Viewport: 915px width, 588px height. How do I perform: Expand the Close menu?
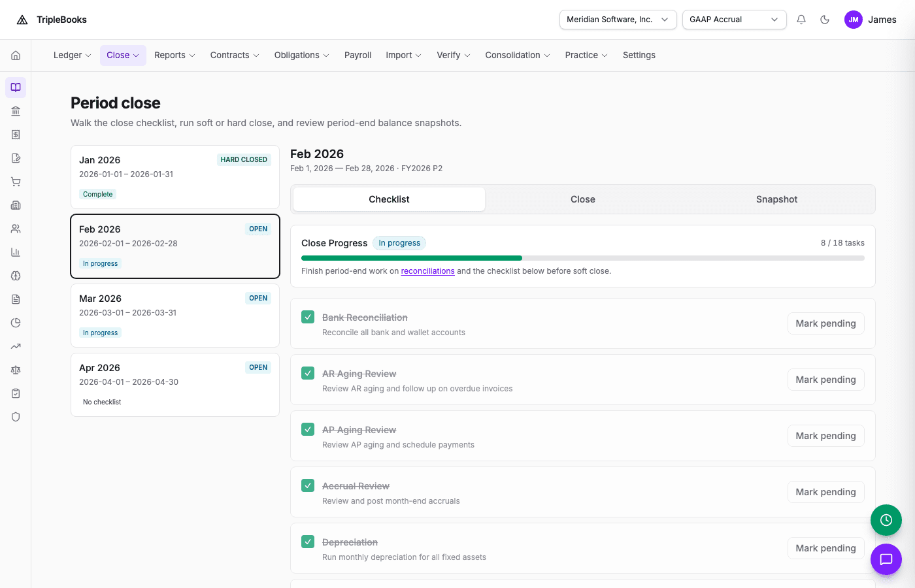point(123,56)
